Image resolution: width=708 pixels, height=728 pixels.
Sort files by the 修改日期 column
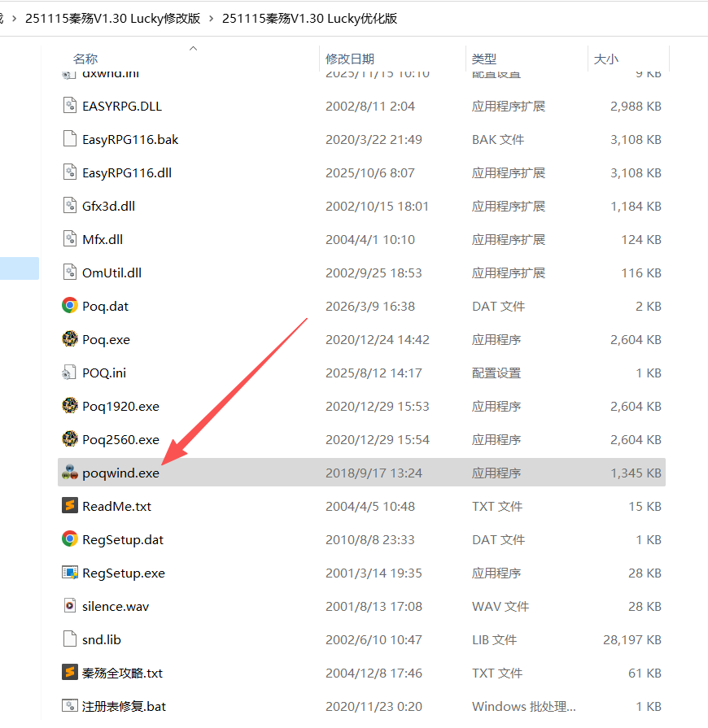pyautogui.click(x=350, y=59)
